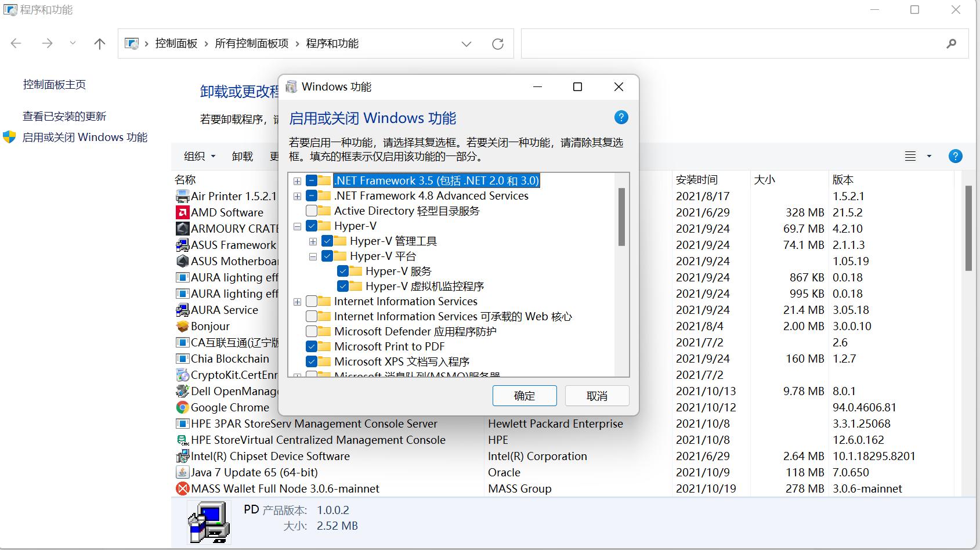Open 查看已安装的更新 in the sidebar
The image size is (980, 550).
click(x=64, y=116)
